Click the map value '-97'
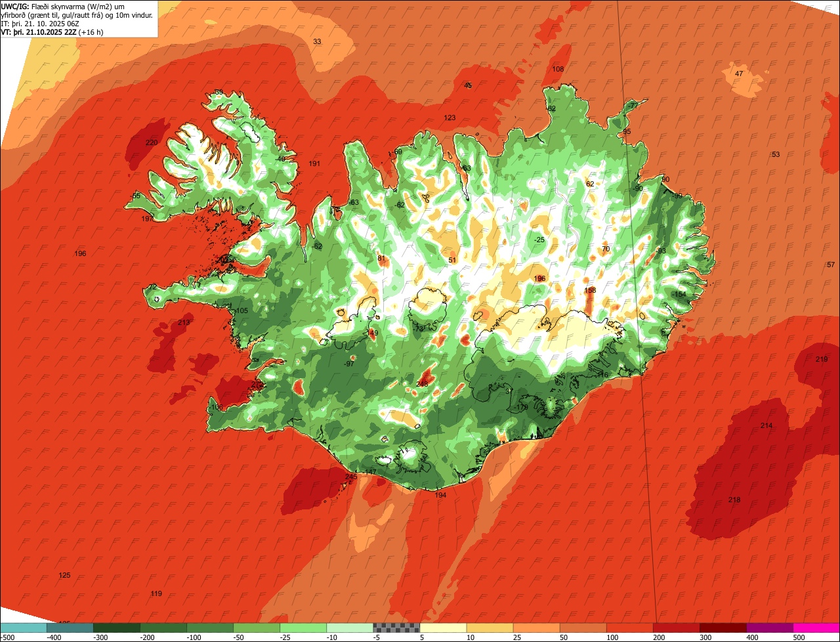 coord(349,364)
